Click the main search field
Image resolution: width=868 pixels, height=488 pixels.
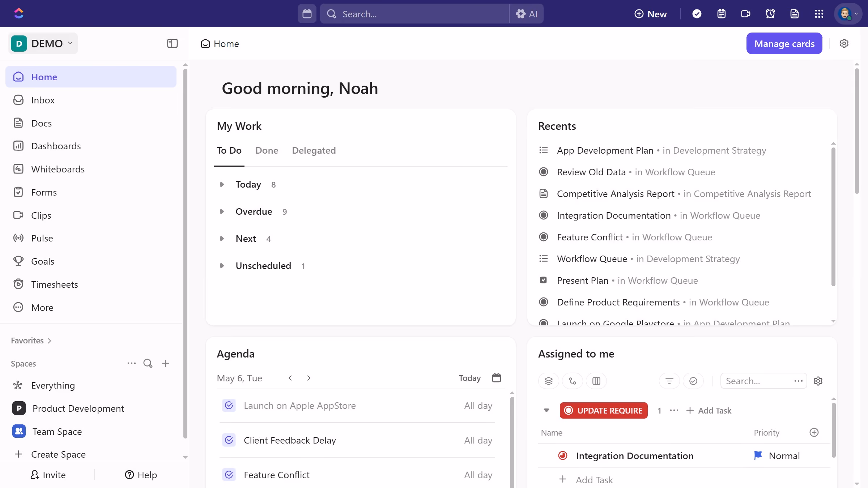[x=414, y=14]
